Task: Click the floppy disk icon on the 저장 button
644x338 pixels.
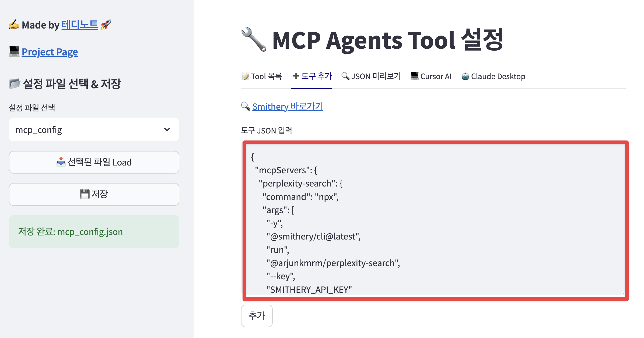Action: [x=85, y=194]
